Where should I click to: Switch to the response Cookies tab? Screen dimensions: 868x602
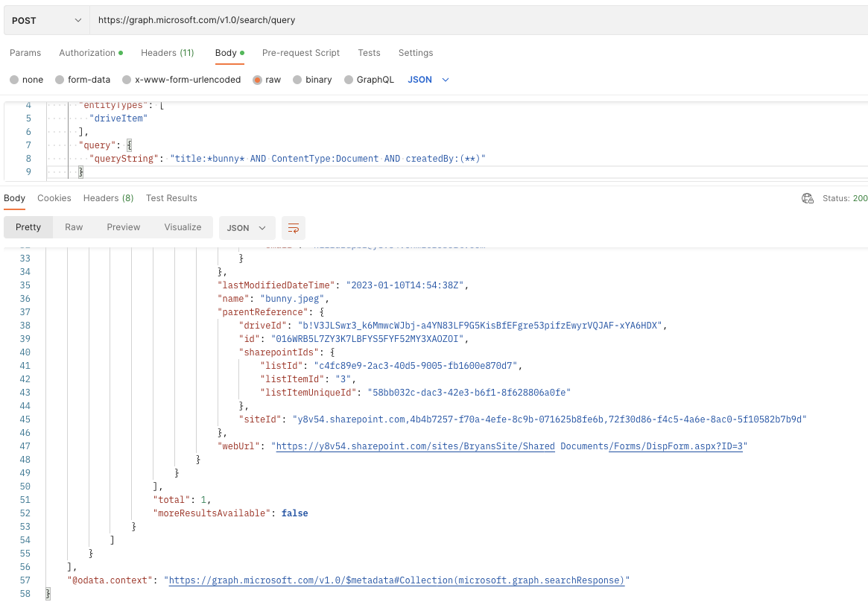click(54, 198)
